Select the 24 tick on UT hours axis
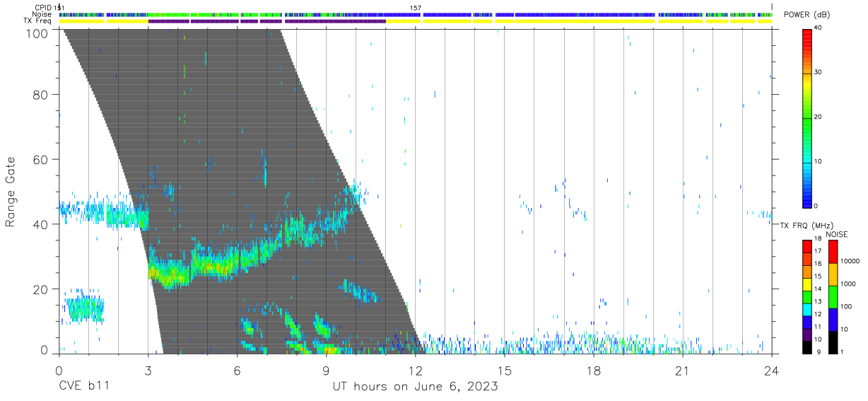The image size is (868, 401). (772, 371)
